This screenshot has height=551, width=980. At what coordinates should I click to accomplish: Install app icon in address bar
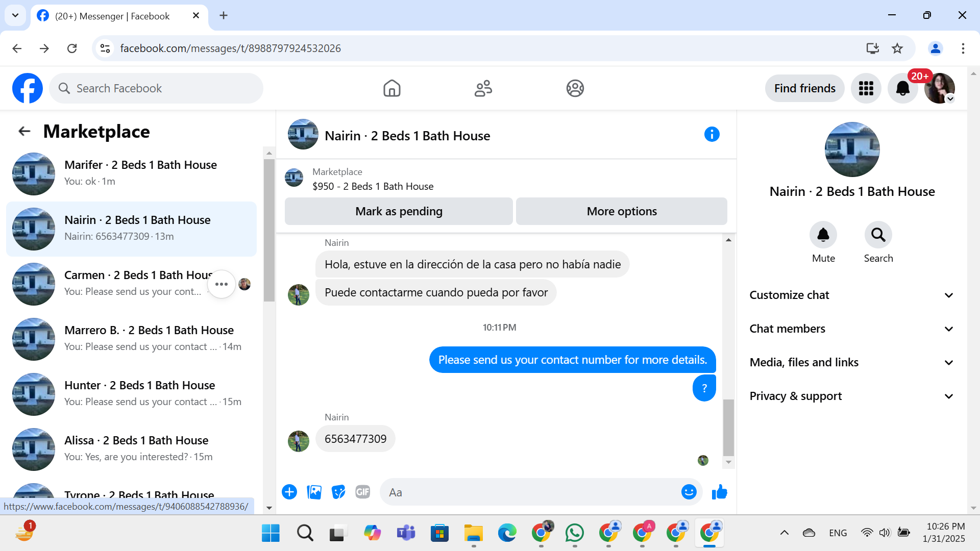coord(872,48)
